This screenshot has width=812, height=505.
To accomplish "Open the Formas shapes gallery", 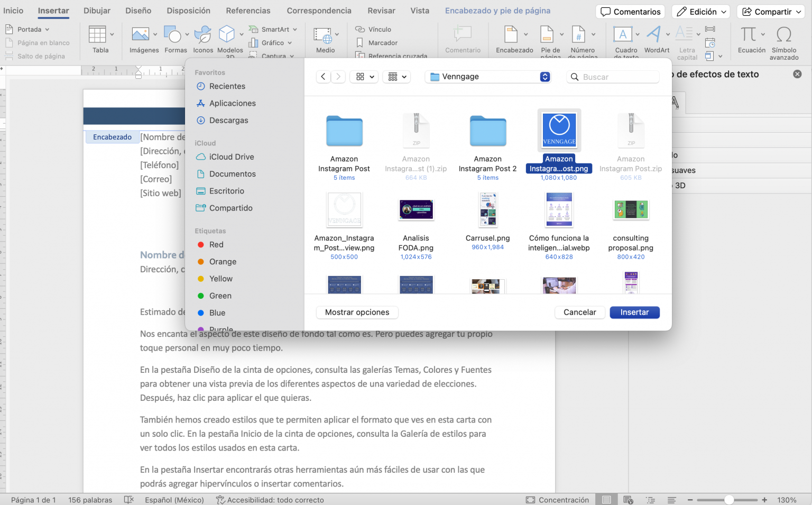I will (x=175, y=37).
